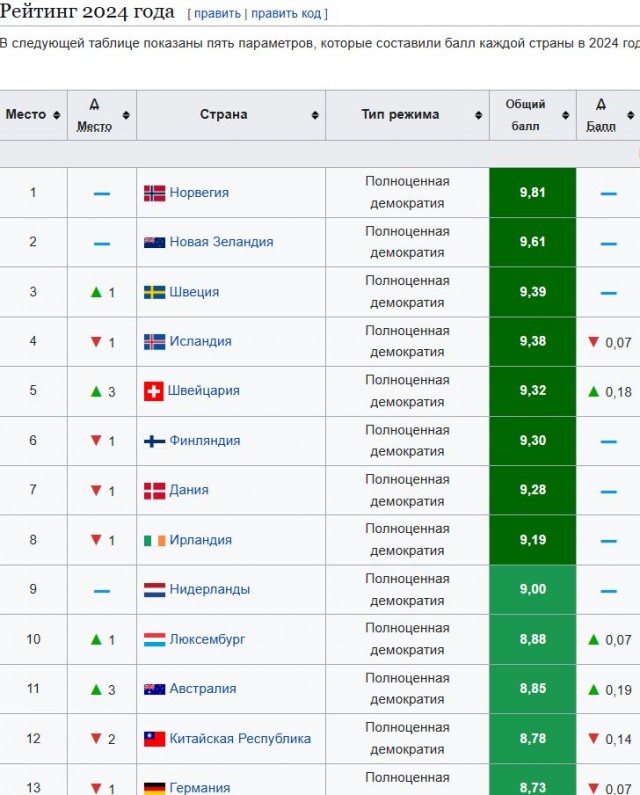Click the green up arrow in Швеция row
The height and width of the screenshot is (795, 640).
click(96, 292)
